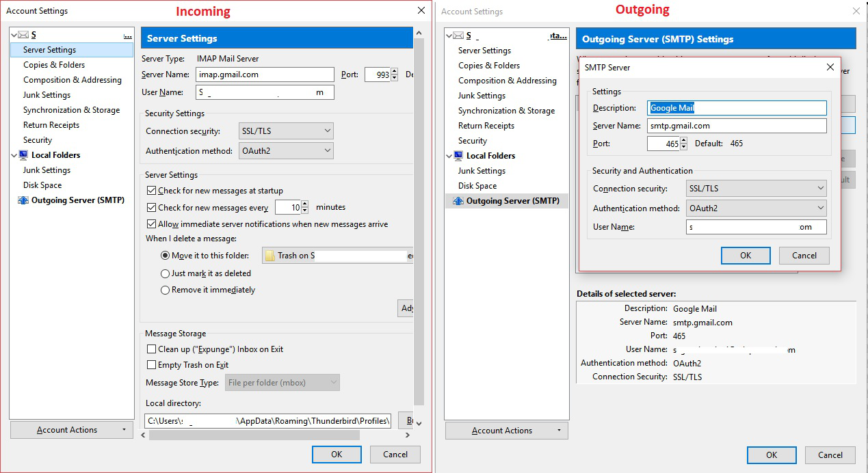Open the Trash folder picker dropdown
868x473 pixels.
(x=338, y=256)
